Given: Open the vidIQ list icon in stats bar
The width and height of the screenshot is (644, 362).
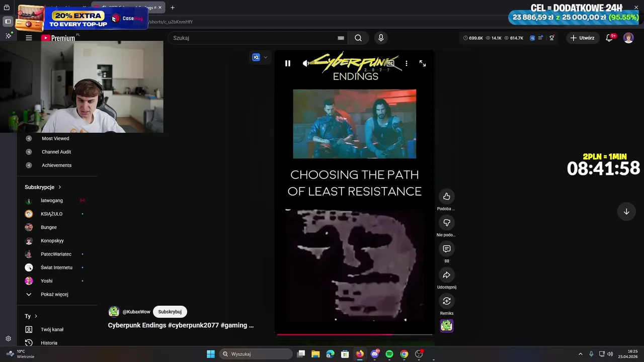Looking at the screenshot, I should point(540,38).
